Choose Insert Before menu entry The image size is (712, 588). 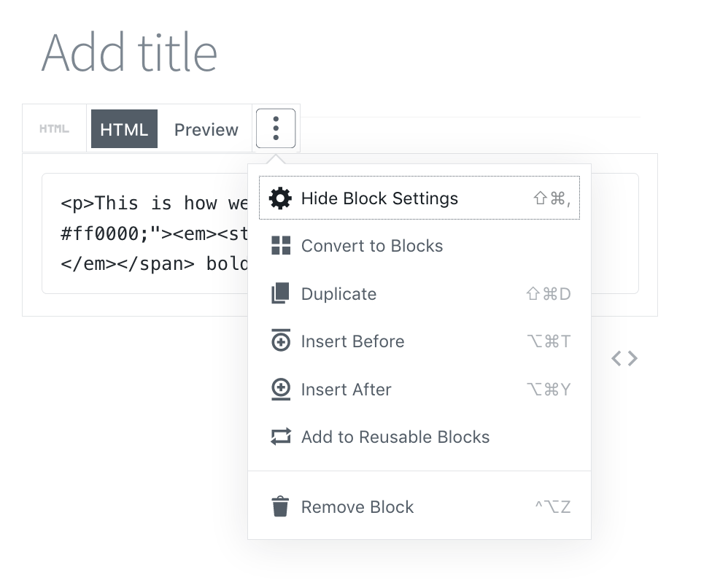352,341
